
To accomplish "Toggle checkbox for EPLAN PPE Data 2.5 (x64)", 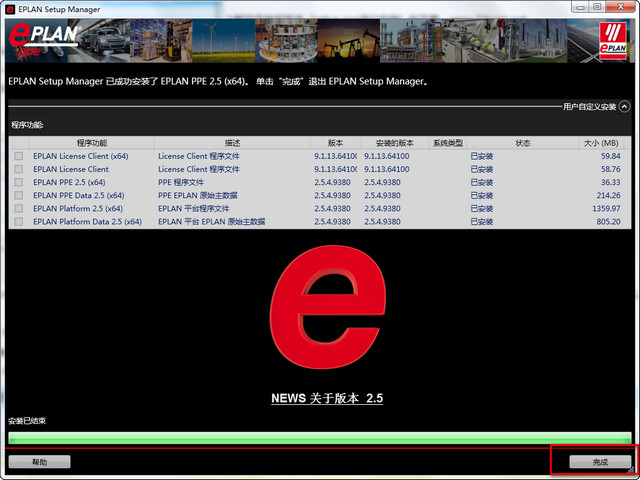I will pyautogui.click(x=18, y=195).
